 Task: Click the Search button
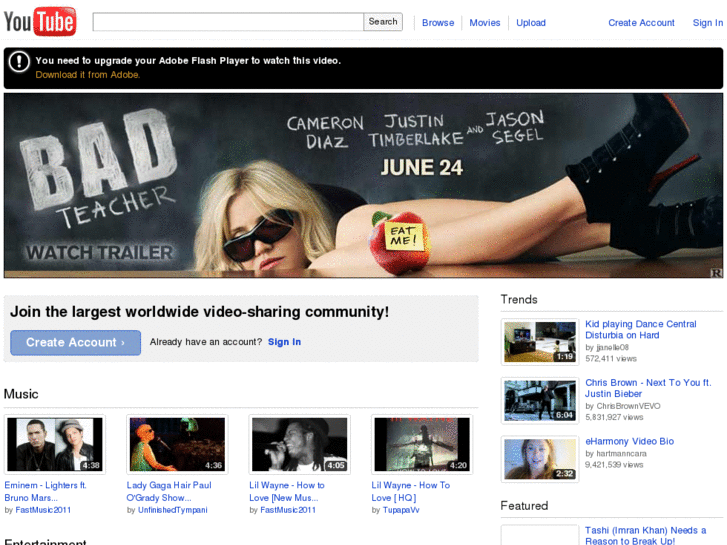point(383,22)
